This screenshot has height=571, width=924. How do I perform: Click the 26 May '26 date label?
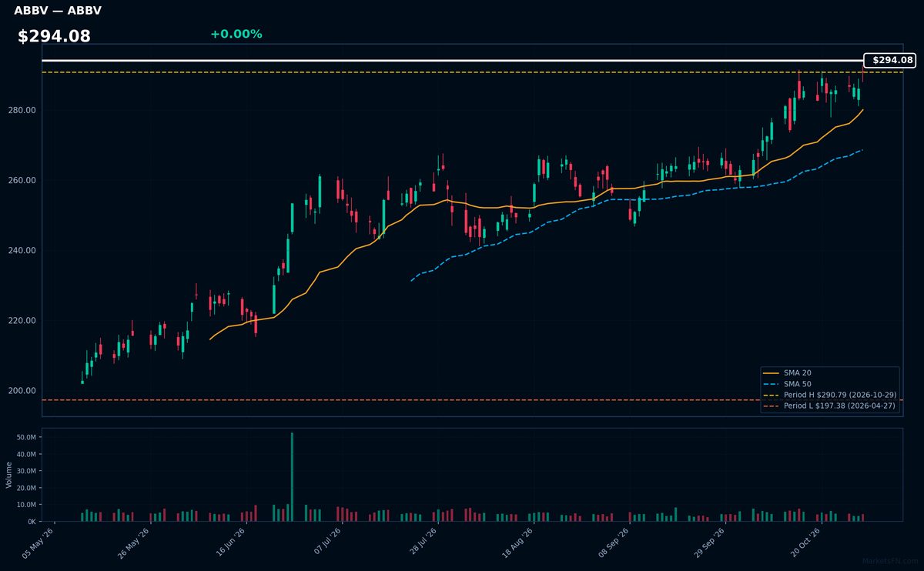pyautogui.click(x=134, y=544)
